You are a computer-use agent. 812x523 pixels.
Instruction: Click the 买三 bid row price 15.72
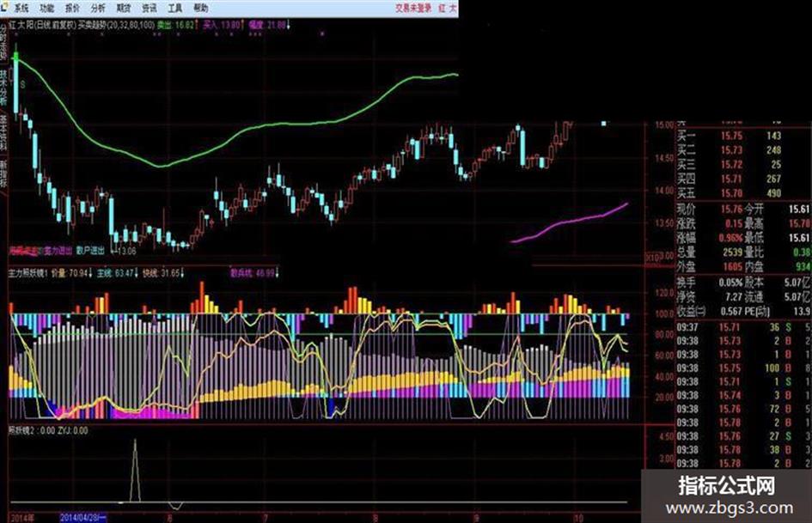(x=732, y=165)
